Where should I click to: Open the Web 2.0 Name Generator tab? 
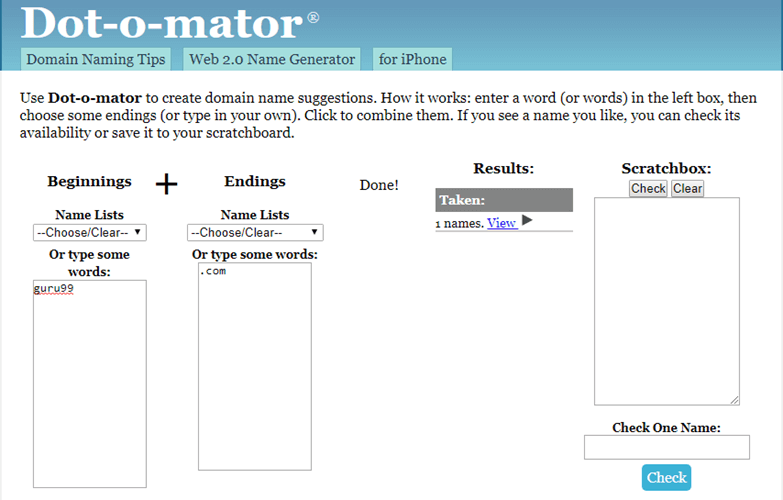pos(272,59)
